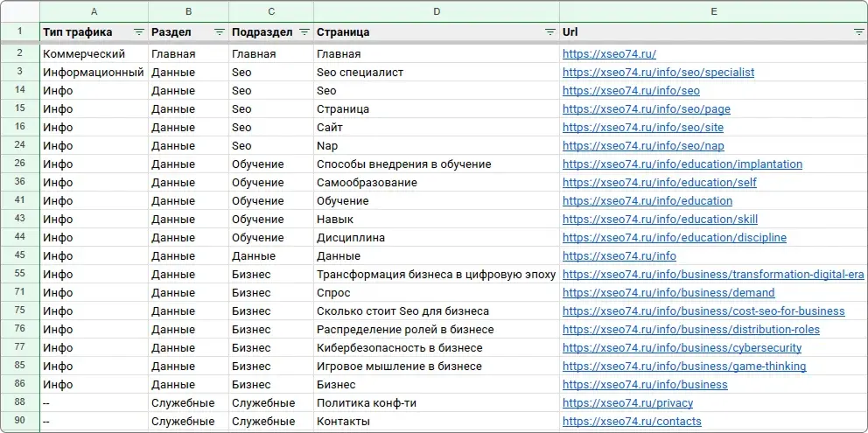The height and width of the screenshot is (433, 868).
Task: Open the xseo74.ru/contacts link
Action: click(632, 422)
